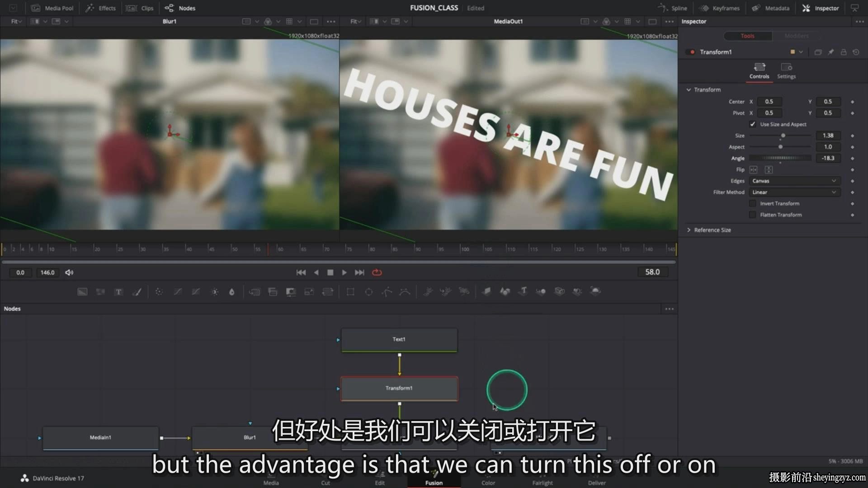
Task: Uncheck Use Size and Aspect
Action: [x=753, y=124]
